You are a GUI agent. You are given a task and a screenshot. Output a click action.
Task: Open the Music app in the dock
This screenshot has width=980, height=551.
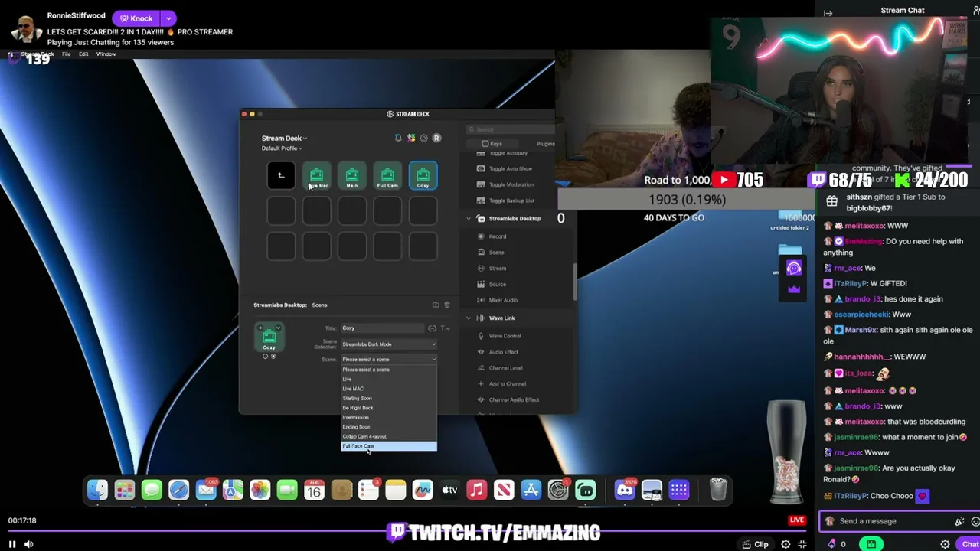tap(476, 490)
